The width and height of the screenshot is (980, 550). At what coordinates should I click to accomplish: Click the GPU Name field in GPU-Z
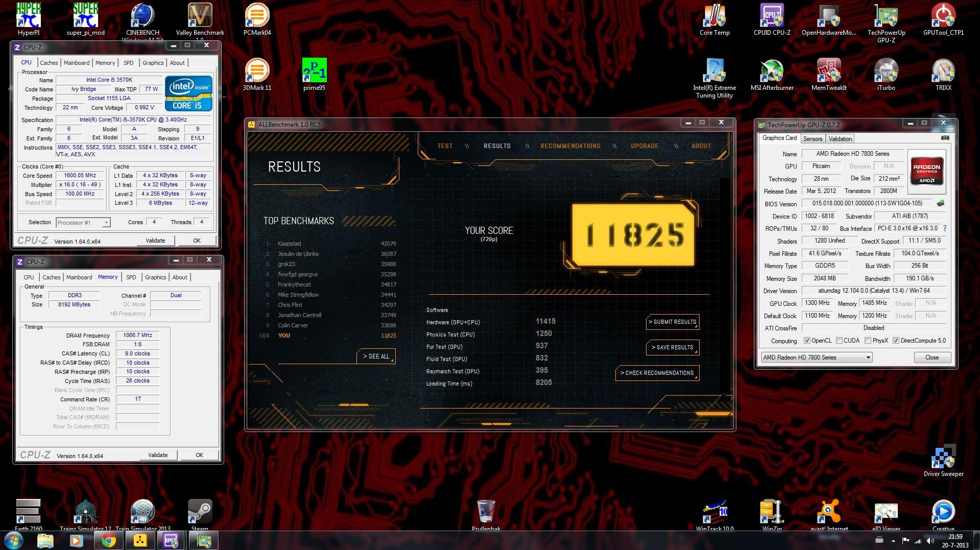tap(852, 154)
